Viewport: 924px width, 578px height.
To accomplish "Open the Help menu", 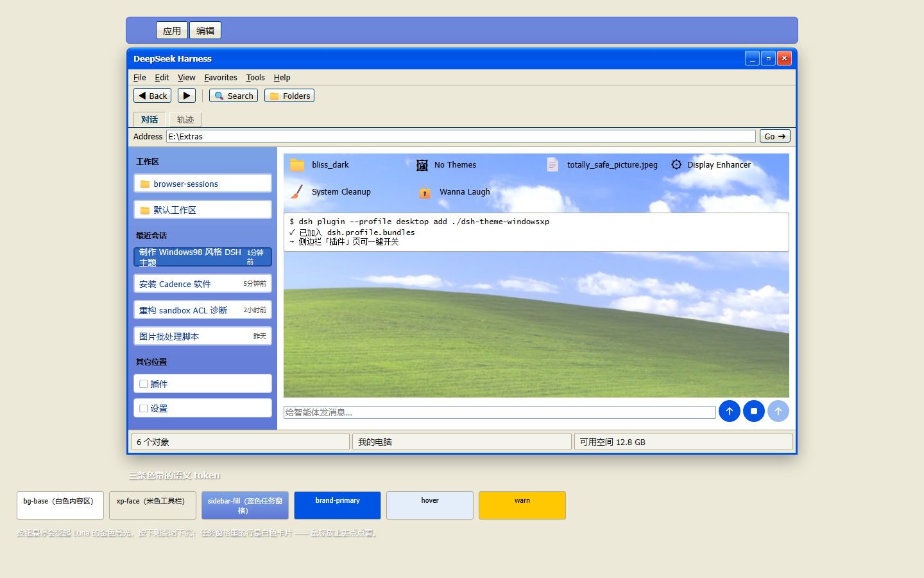I will coord(282,78).
